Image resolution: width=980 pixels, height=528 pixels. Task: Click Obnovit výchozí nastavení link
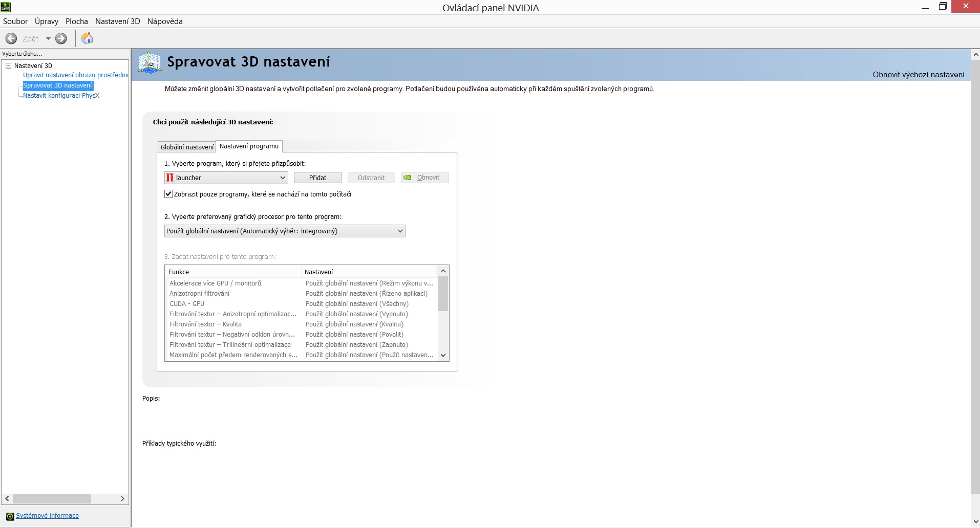pos(919,75)
